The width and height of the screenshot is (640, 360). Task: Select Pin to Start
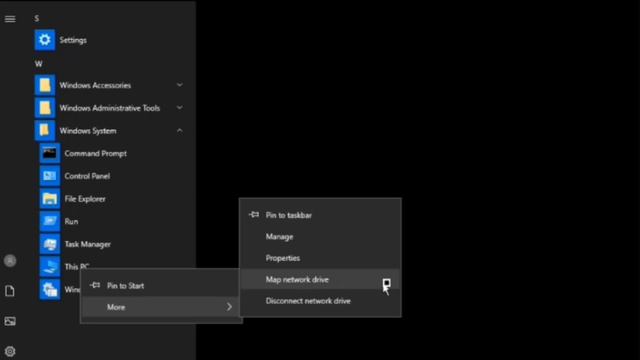coord(160,286)
